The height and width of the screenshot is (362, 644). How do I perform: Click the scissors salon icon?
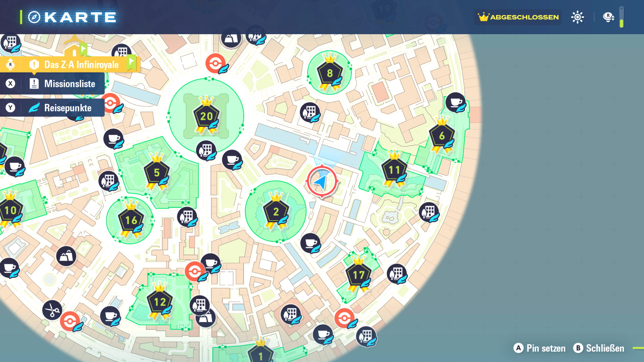(x=52, y=310)
